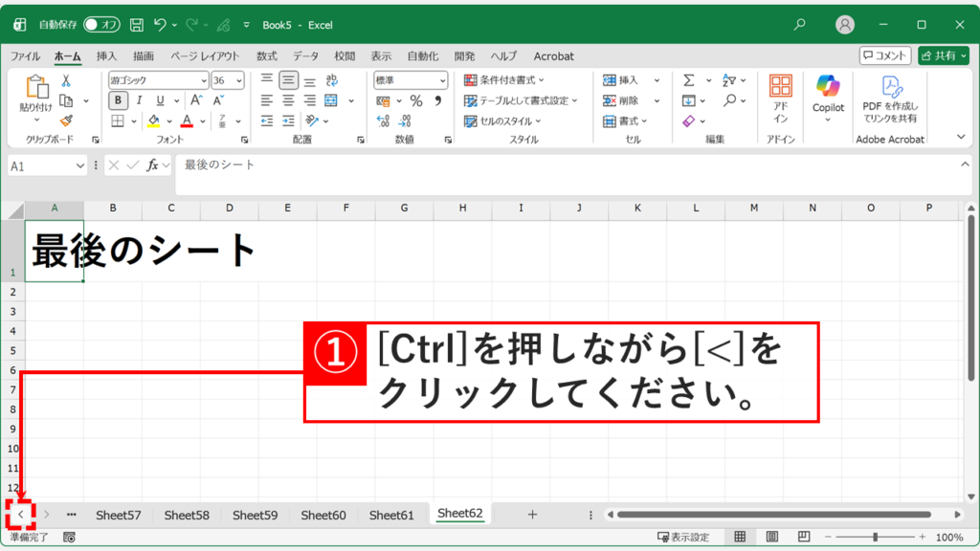Select the Sheet59 tab
Viewport: 980px width, 551px height.
254,514
